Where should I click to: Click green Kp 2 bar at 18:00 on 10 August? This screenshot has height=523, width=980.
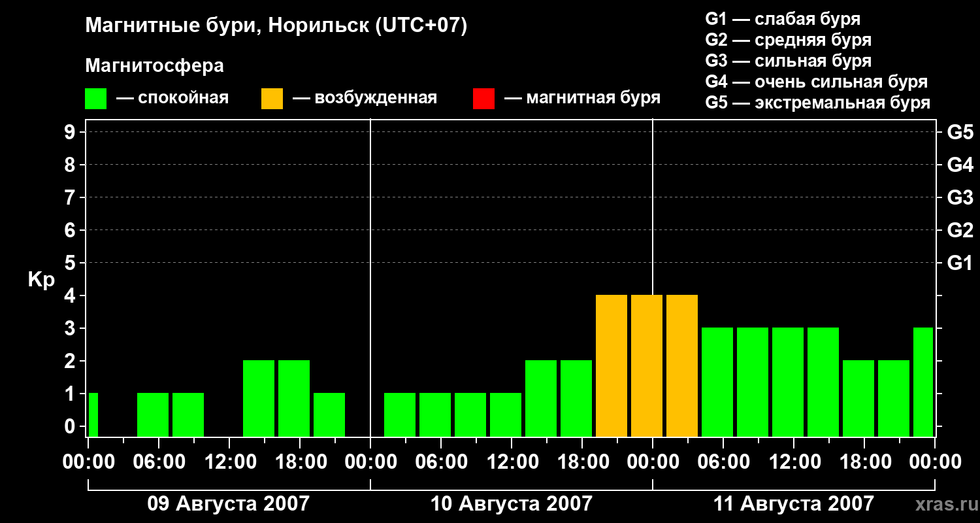(x=576, y=398)
